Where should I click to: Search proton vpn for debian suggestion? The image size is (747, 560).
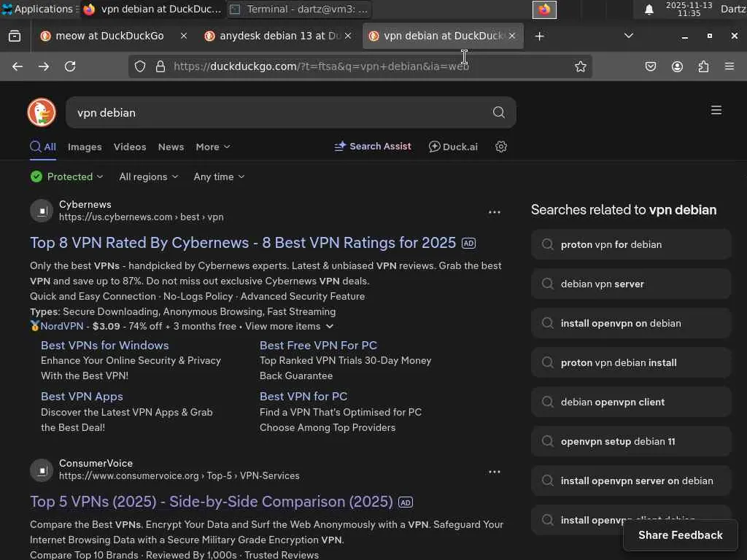(x=631, y=245)
